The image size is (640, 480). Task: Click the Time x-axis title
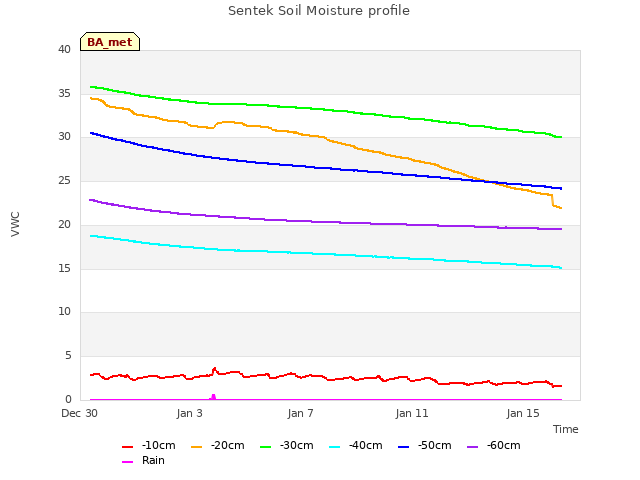click(565, 429)
